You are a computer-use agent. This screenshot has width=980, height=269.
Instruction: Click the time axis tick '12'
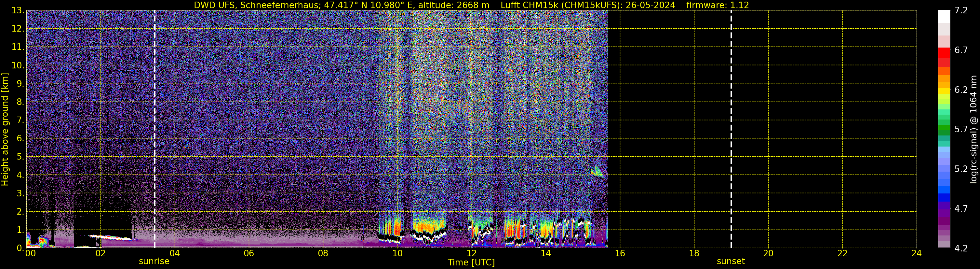click(x=471, y=253)
